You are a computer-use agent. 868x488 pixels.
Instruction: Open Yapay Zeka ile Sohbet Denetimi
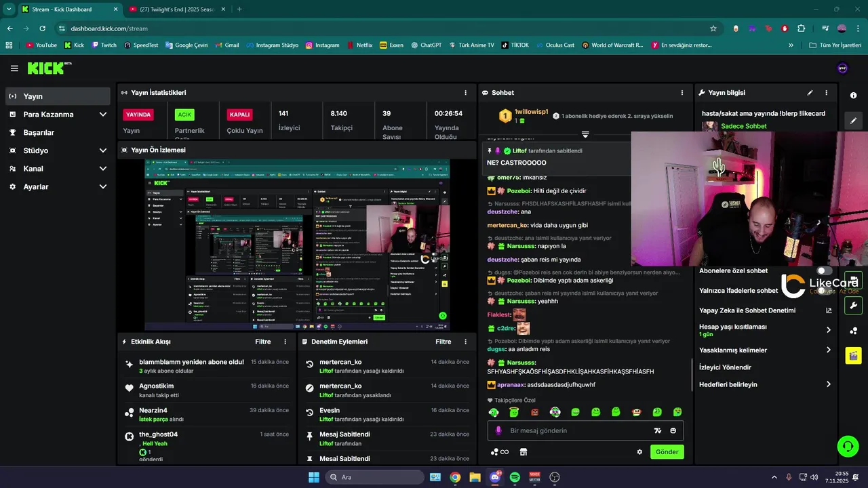[765, 310]
